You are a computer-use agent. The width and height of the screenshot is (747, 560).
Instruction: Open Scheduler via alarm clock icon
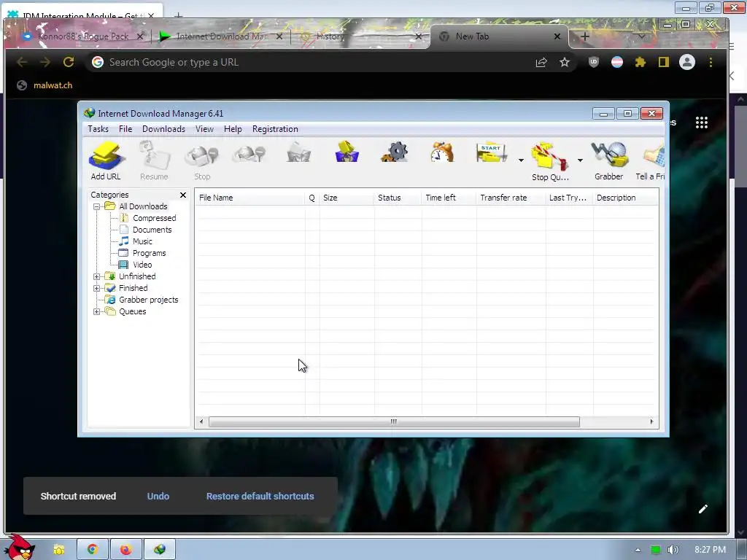click(441, 152)
